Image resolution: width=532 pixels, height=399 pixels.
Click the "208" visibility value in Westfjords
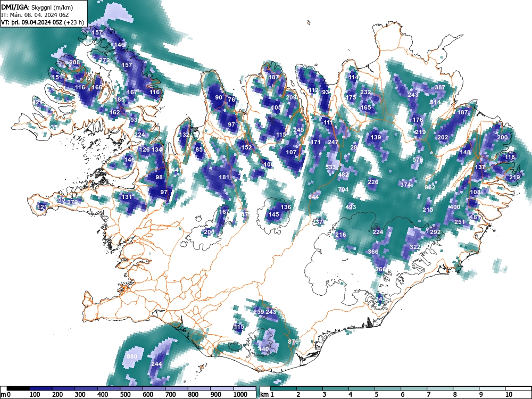[x=74, y=62]
